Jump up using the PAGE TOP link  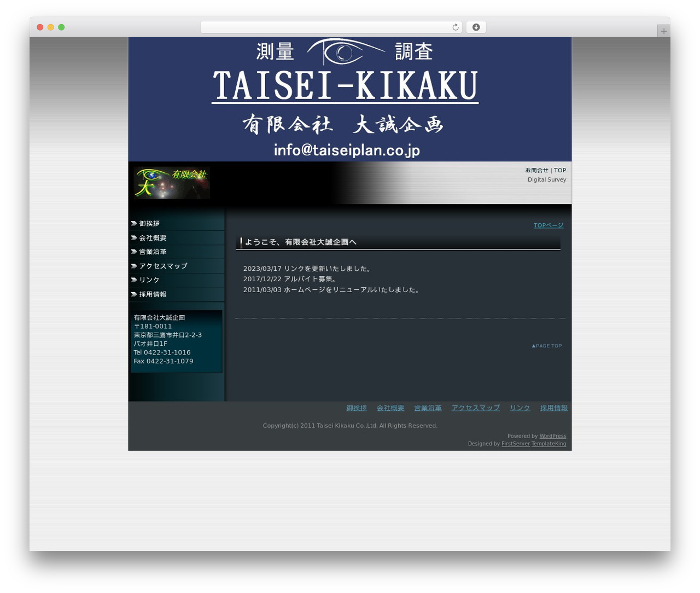pyautogui.click(x=547, y=346)
